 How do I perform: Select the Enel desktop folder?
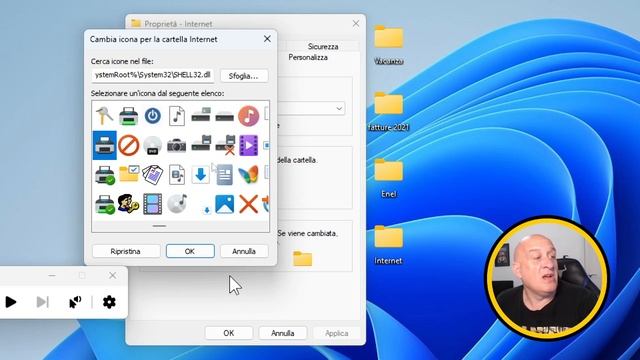pos(389,178)
